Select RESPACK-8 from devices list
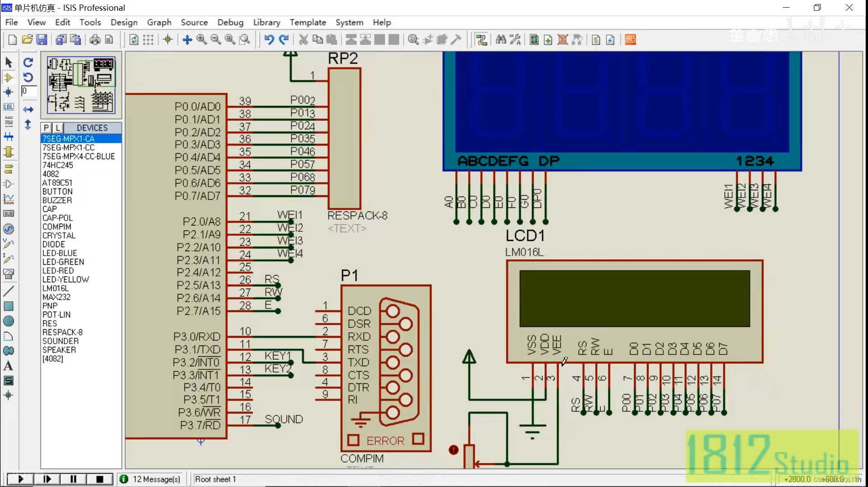The image size is (868, 487). tap(62, 332)
